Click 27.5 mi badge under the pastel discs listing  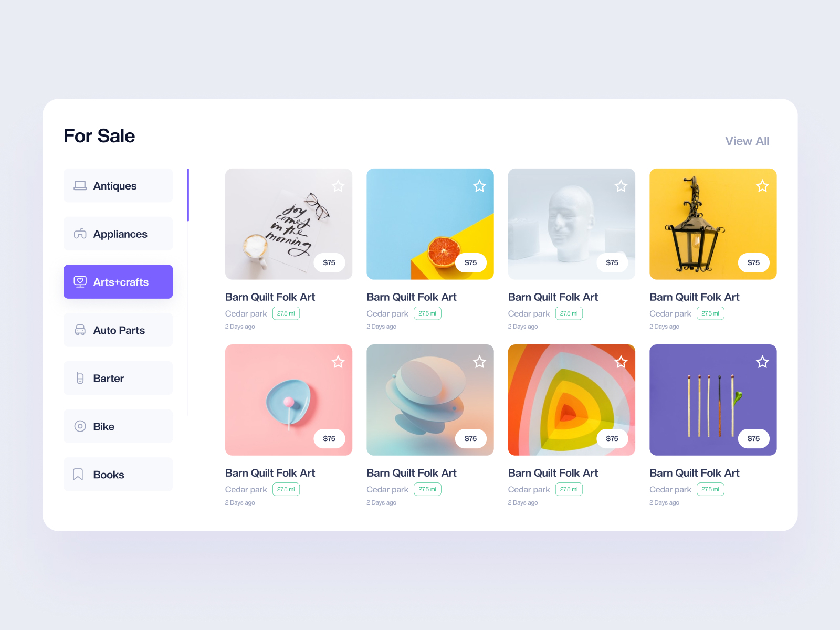(x=427, y=489)
